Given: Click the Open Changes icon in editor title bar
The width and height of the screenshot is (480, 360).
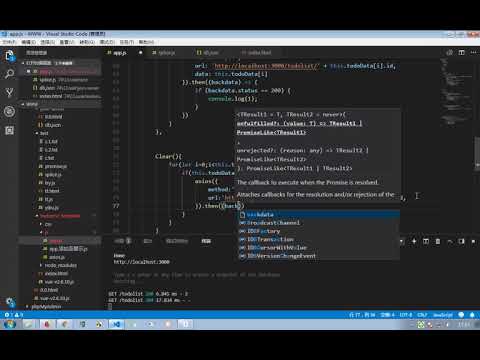Looking at the screenshot, I should (450, 52).
